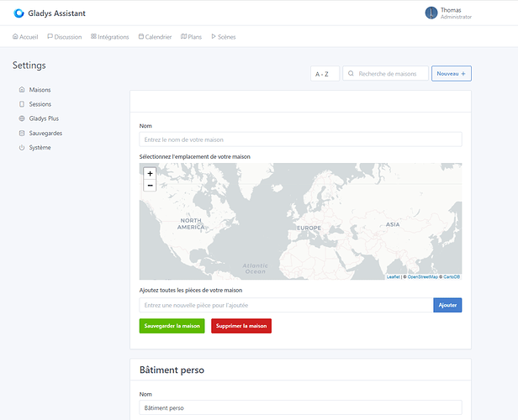Click the home icon next to Accueil
The image size is (518, 420).
15,36
